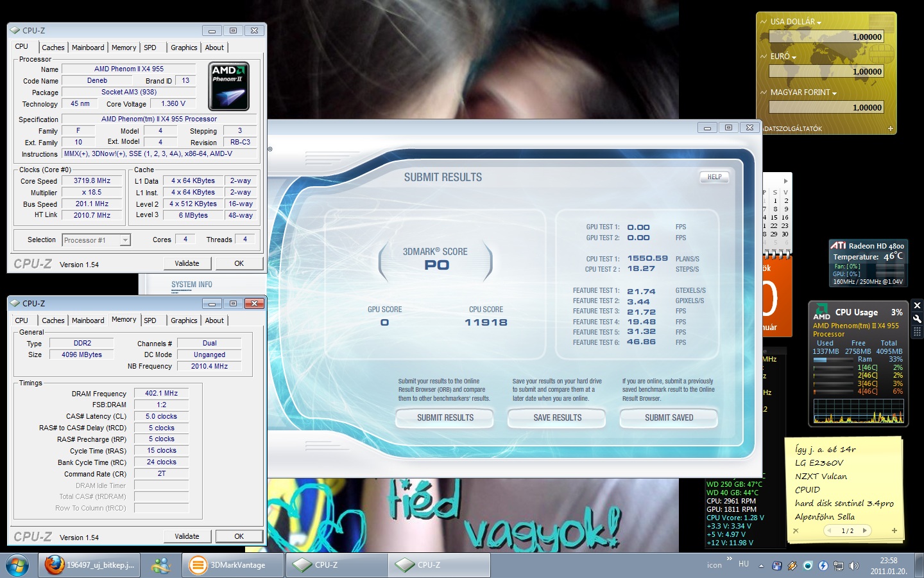Activate the 3DMarkVantage taskbar button
Screen dimensions: 924x578
coord(233,565)
